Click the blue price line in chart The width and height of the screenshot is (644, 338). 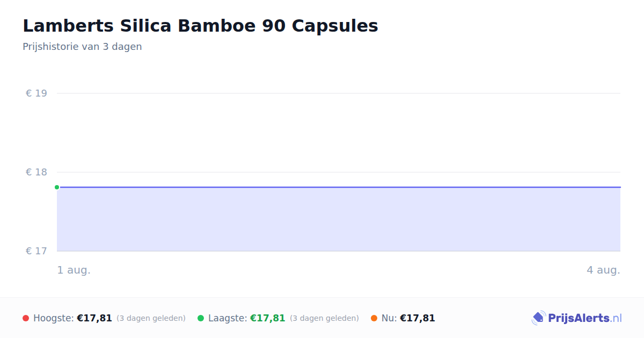pyautogui.click(x=339, y=187)
